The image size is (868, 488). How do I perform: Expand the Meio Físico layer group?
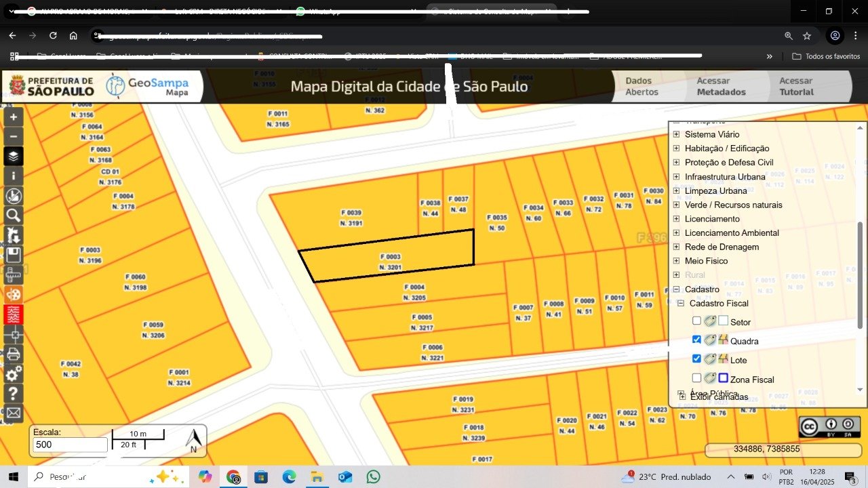[x=676, y=261]
